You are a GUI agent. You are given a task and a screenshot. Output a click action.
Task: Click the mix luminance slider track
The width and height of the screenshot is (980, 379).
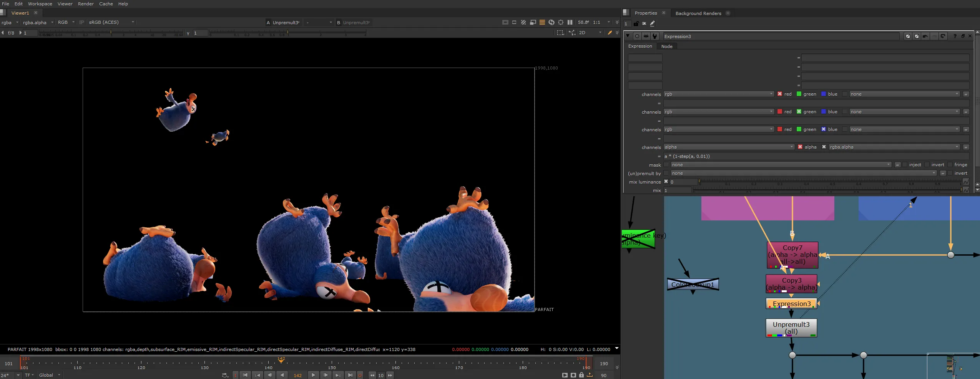[x=830, y=182]
